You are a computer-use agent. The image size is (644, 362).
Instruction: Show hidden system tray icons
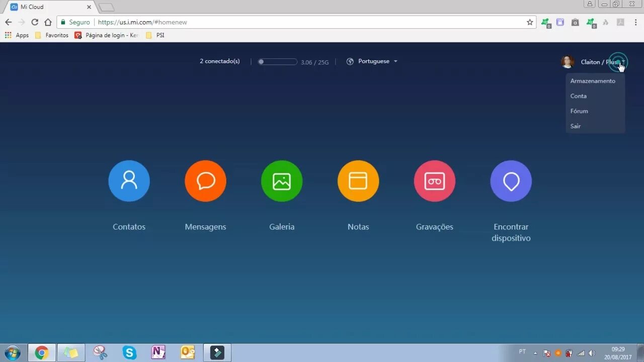pos(535,353)
